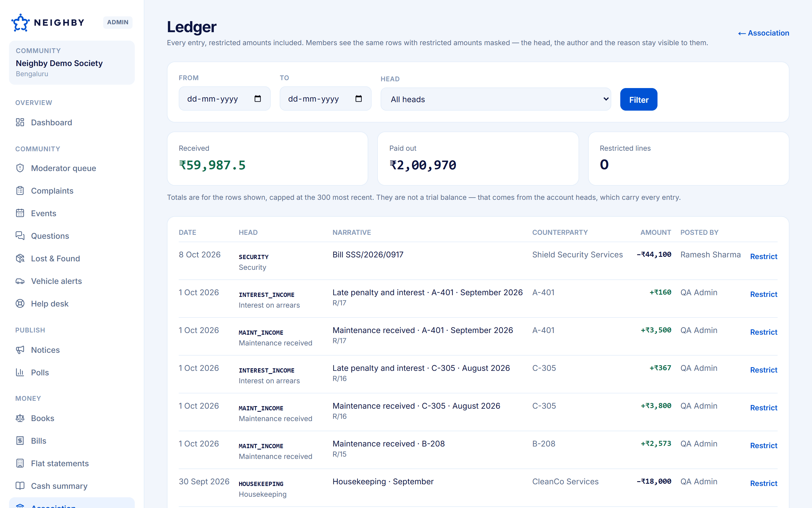Image resolution: width=812 pixels, height=508 pixels.
Task: Click the 'Ramesh Sharma' posted-by cell
Action: click(710, 255)
